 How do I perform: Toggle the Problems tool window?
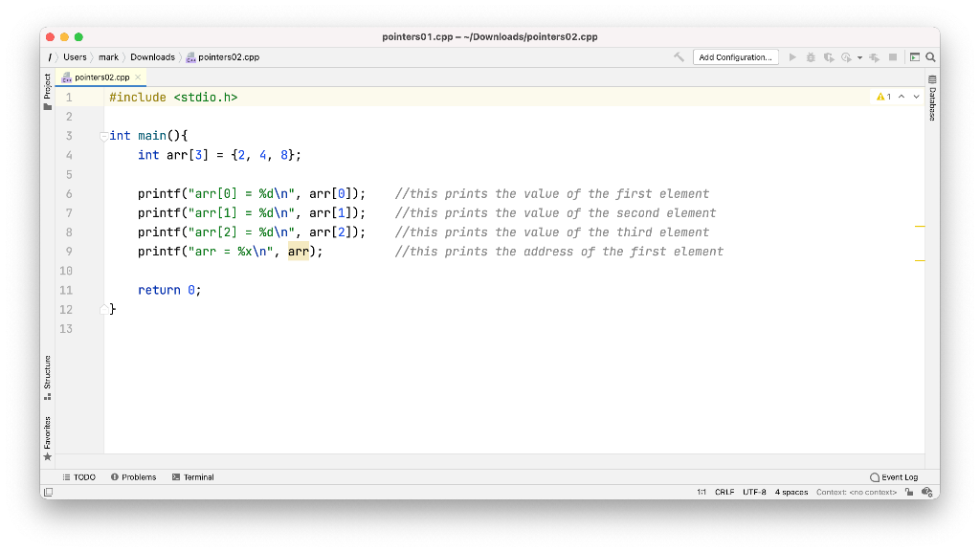pyautogui.click(x=133, y=476)
